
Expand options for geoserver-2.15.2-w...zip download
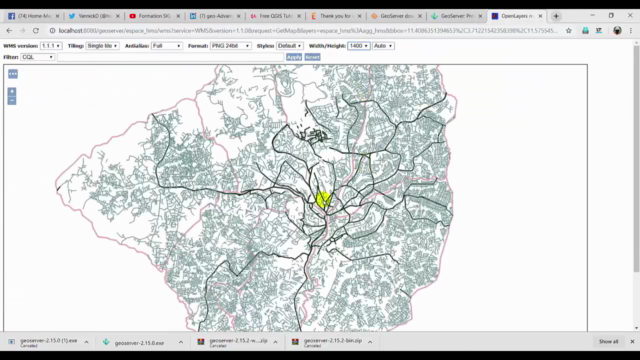coord(276,342)
